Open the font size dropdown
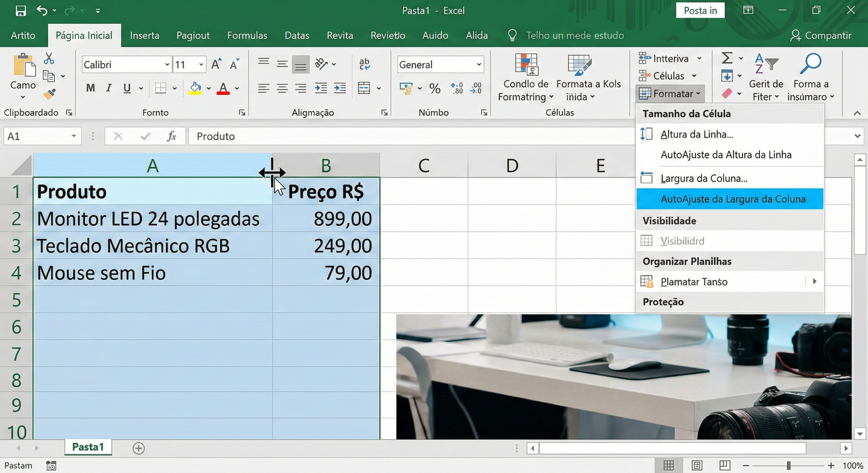This screenshot has height=473, width=868. tap(201, 64)
